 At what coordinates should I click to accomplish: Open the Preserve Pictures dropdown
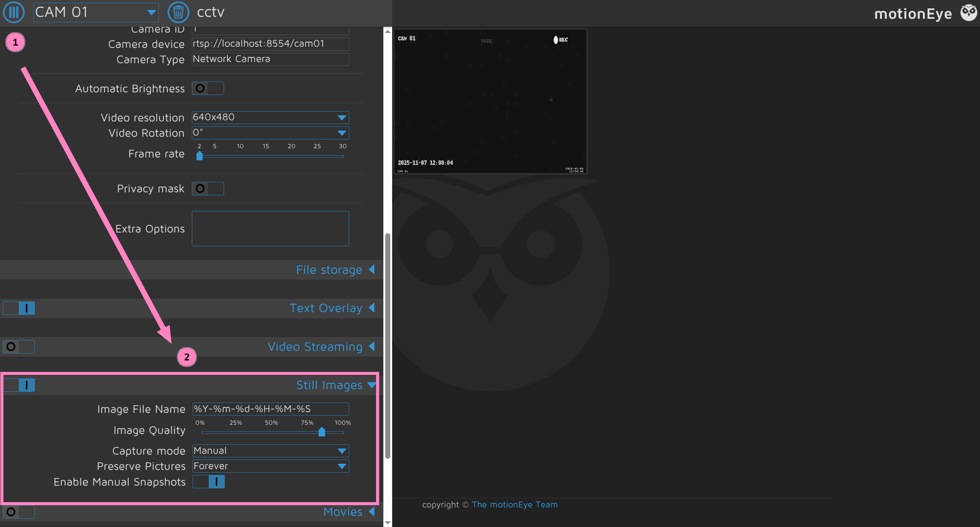click(x=270, y=466)
